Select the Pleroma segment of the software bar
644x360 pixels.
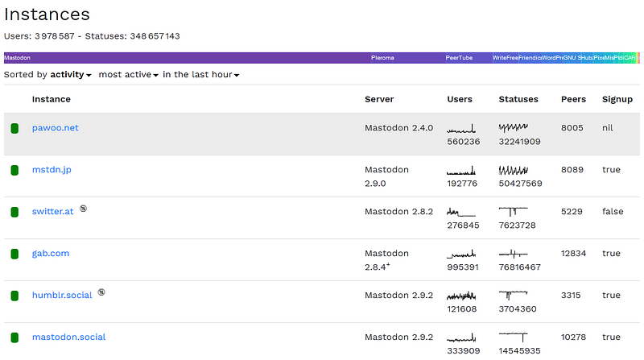click(x=408, y=58)
